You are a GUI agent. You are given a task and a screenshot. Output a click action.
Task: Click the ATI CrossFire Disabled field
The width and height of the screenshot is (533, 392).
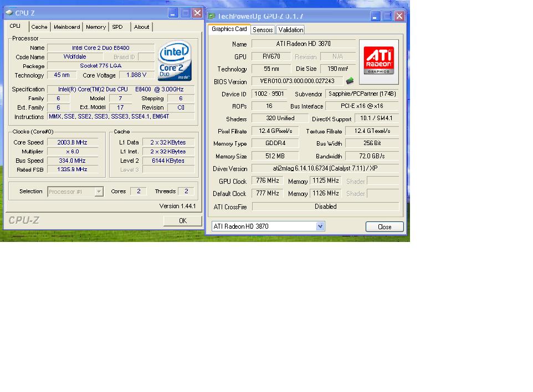point(325,207)
